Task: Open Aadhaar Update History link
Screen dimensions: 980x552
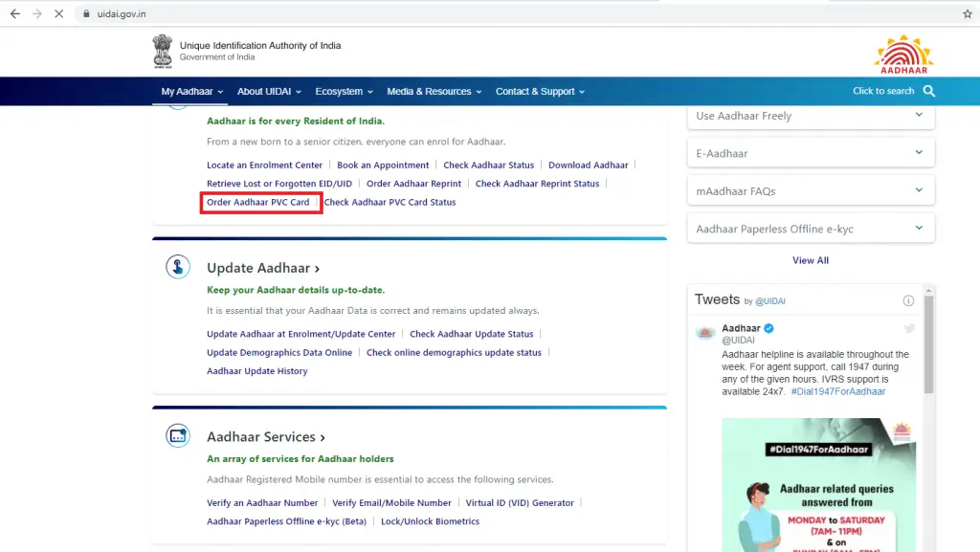Action: tap(256, 371)
